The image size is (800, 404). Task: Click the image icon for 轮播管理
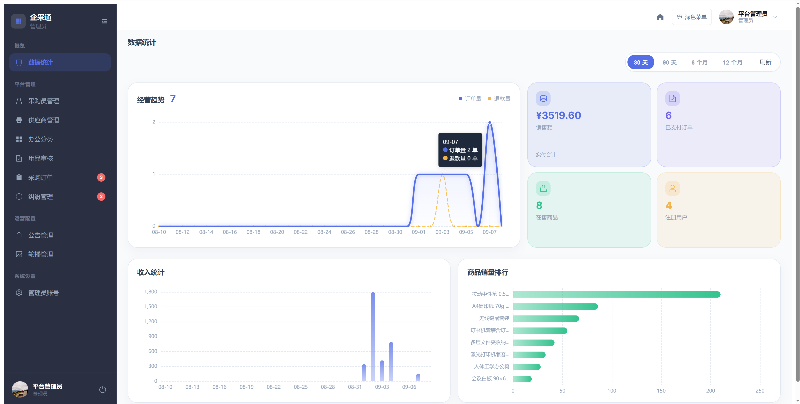(x=19, y=254)
